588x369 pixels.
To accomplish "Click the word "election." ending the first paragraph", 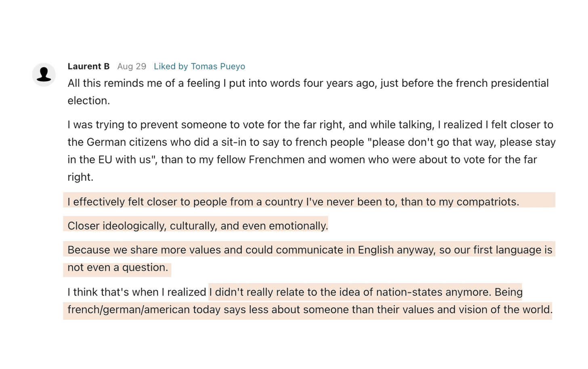I will click(x=88, y=101).
